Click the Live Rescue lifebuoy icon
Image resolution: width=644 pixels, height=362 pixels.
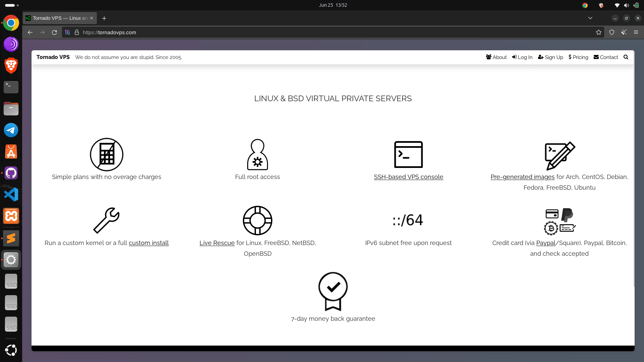pos(258,221)
